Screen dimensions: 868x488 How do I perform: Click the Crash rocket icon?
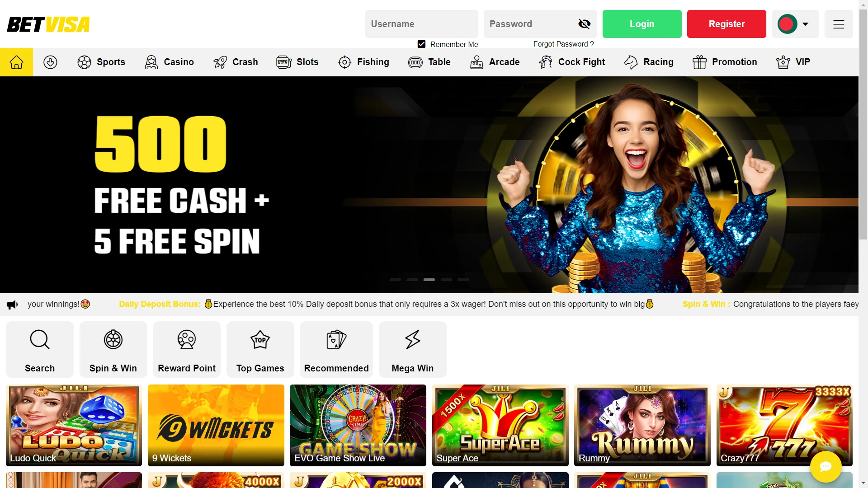(220, 62)
